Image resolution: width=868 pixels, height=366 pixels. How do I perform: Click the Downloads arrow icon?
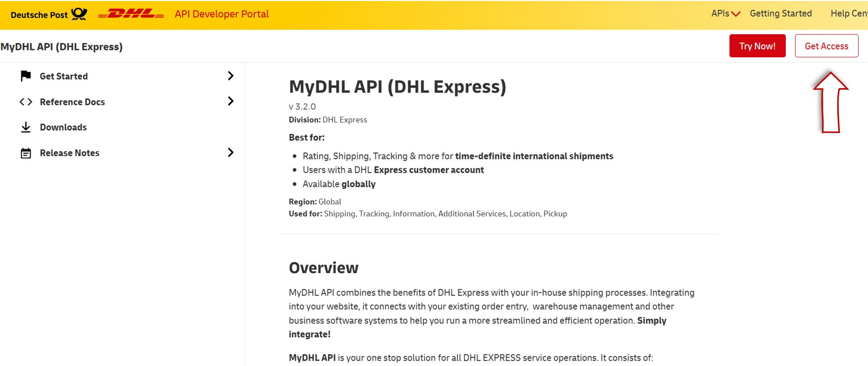26,128
